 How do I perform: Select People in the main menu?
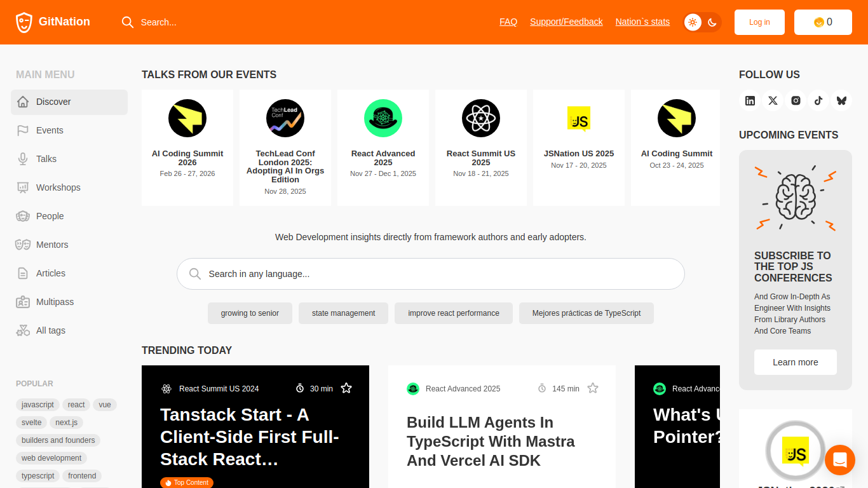point(69,216)
